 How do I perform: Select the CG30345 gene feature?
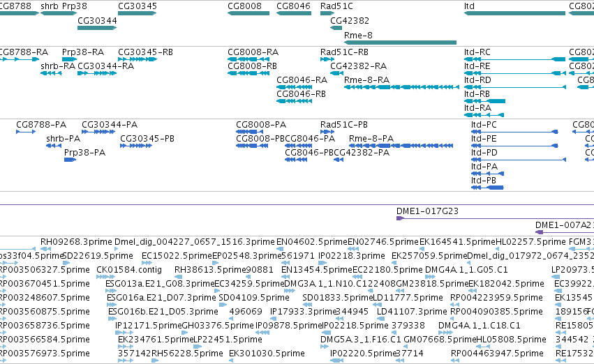pos(137,13)
